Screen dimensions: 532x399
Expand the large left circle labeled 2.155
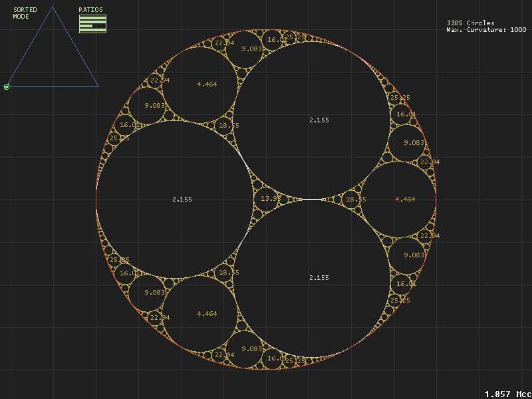(x=181, y=198)
